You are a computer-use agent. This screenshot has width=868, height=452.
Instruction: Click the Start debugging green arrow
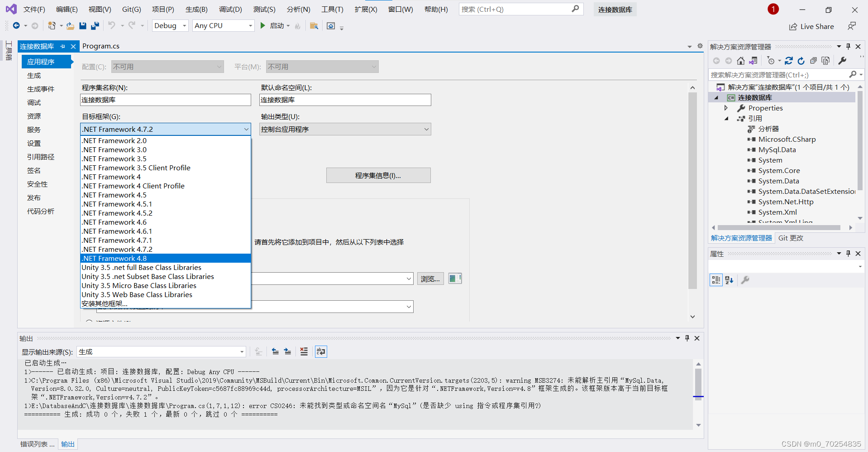pos(263,26)
